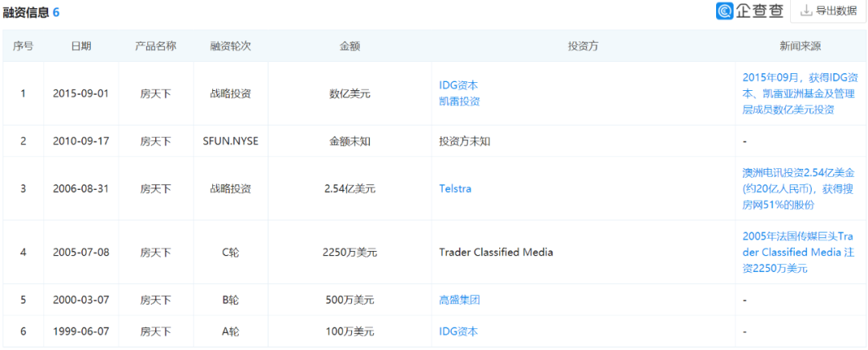Viewport: 868px width, 350px height.
Task: Click the 数亿美元 amount cell
Action: tap(350, 93)
